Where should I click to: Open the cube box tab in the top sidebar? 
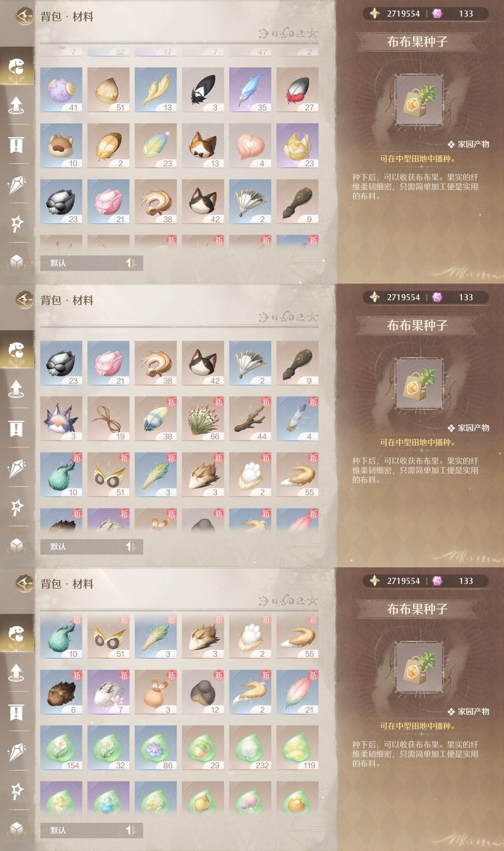pos(17,261)
